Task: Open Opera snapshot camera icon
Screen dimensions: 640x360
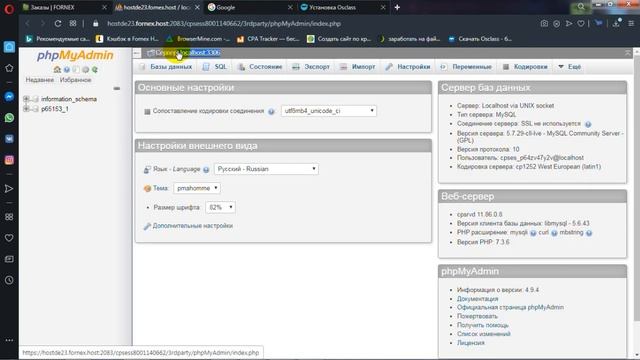Action: pyautogui.click(x=544, y=24)
